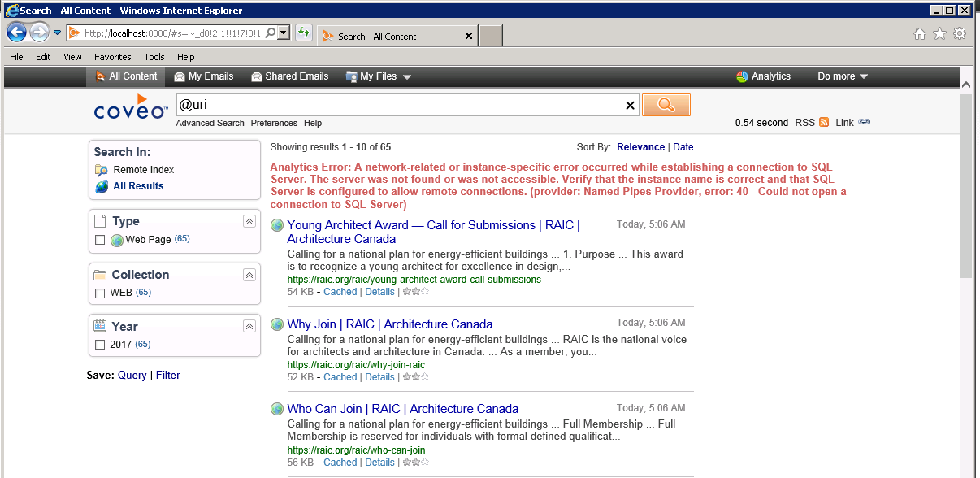
Task: Open the Analytics pie chart icon
Action: click(x=742, y=76)
